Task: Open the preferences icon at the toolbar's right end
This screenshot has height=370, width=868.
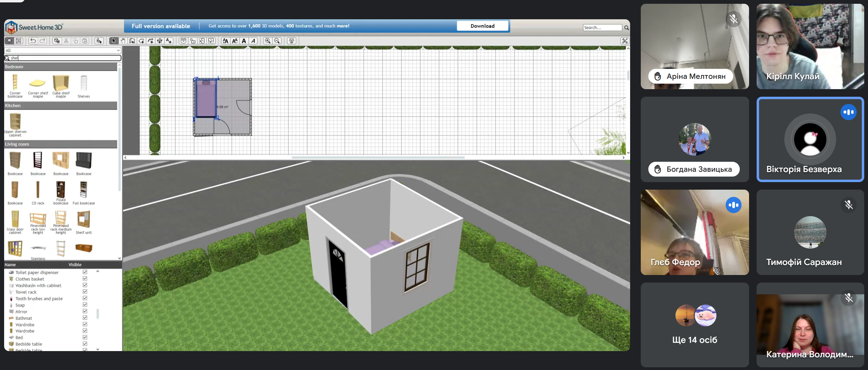Action: coord(625,41)
